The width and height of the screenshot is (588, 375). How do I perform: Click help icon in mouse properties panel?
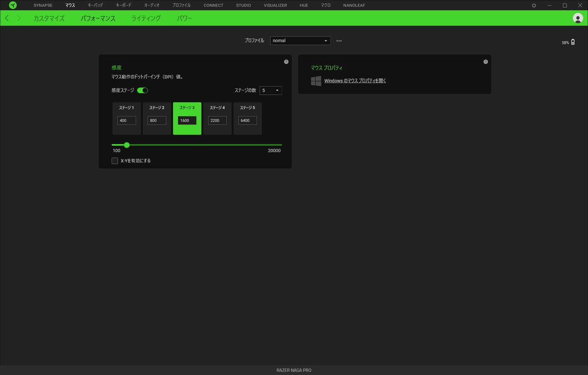486,62
